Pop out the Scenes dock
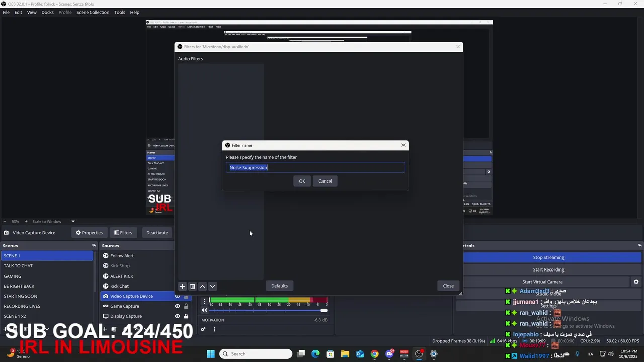The width and height of the screenshot is (644, 362). [x=94, y=246]
